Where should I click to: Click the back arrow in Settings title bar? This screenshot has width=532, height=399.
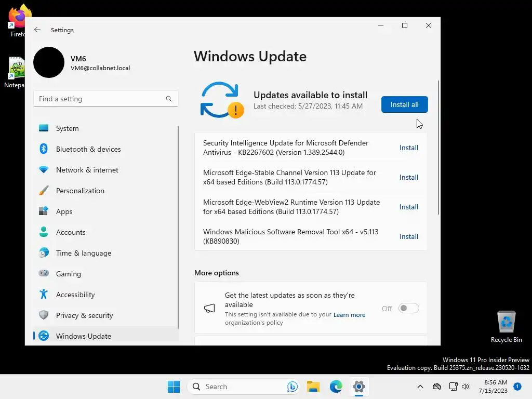pyautogui.click(x=37, y=30)
